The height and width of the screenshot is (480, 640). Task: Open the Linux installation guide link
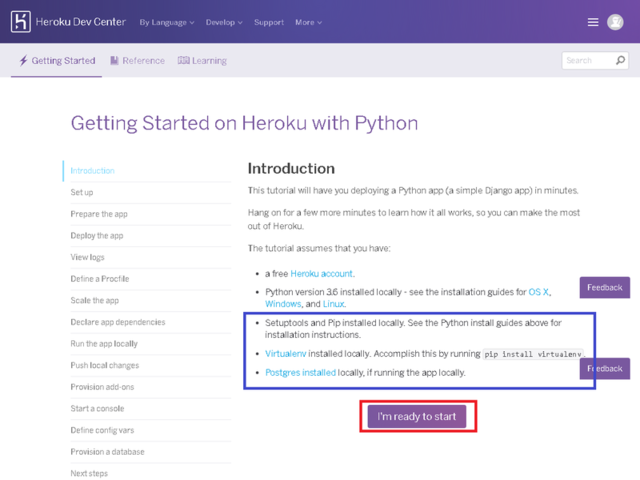point(333,304)
